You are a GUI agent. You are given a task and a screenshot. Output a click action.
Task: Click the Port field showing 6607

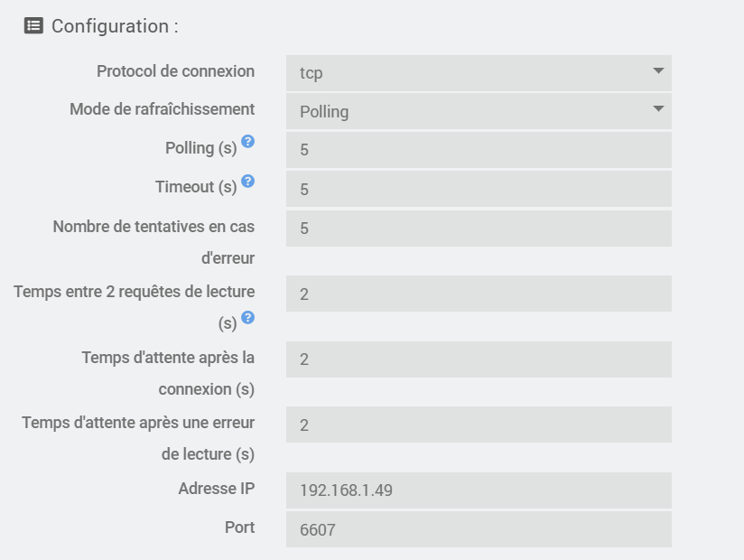[x=479, y=529]
